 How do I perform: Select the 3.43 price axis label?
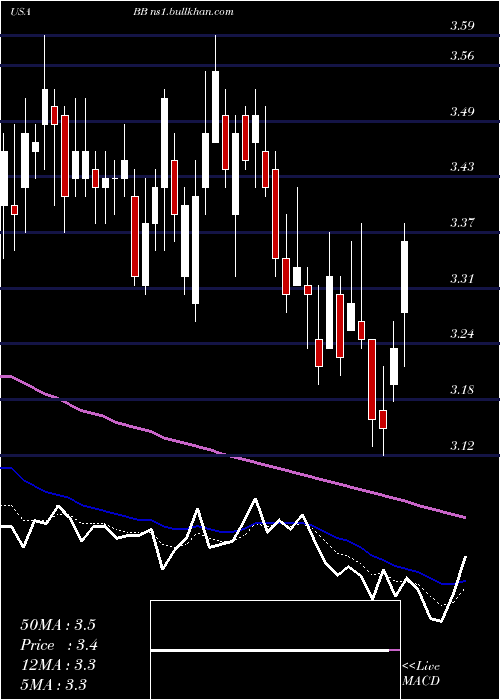(x=462, y=167)
